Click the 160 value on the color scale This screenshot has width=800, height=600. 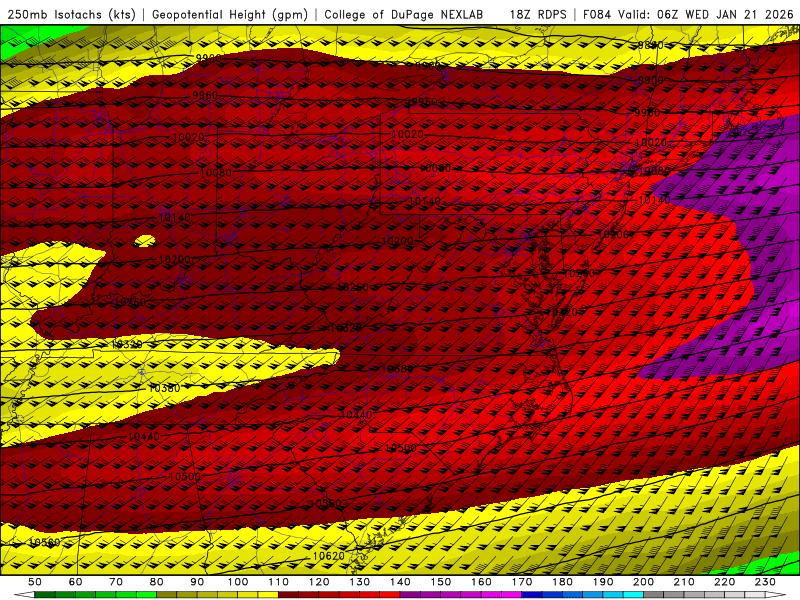coord(481,582)
